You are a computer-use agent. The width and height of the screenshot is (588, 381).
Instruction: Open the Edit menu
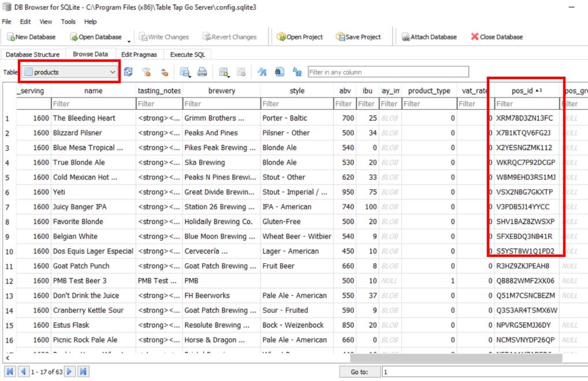coord(25,21)
